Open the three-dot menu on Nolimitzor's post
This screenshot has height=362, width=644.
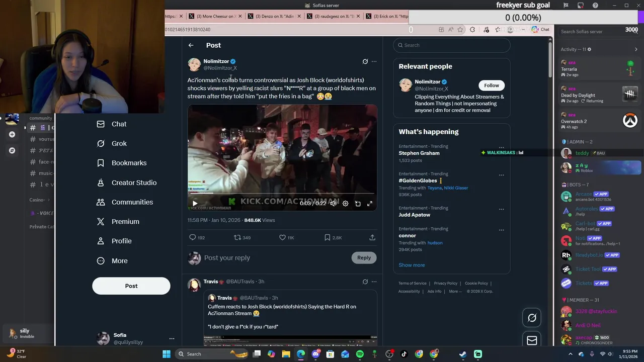pyautogui.click(x=374, y=61)
